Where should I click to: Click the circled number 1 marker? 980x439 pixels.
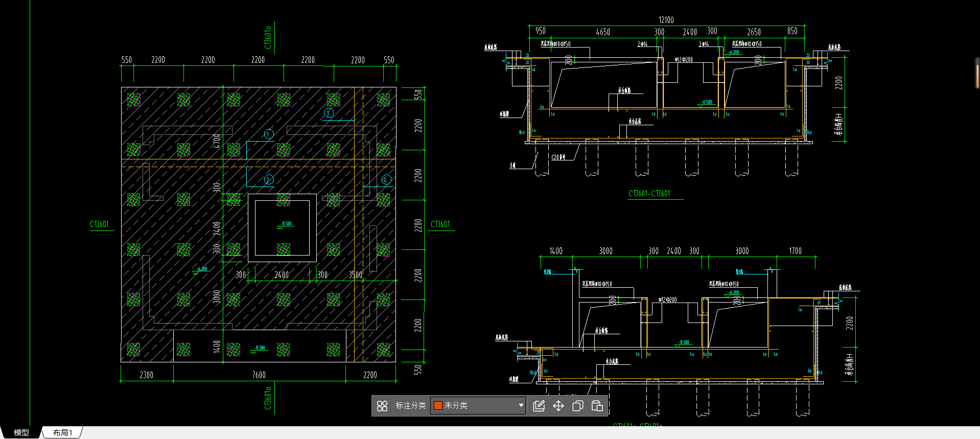269,134
